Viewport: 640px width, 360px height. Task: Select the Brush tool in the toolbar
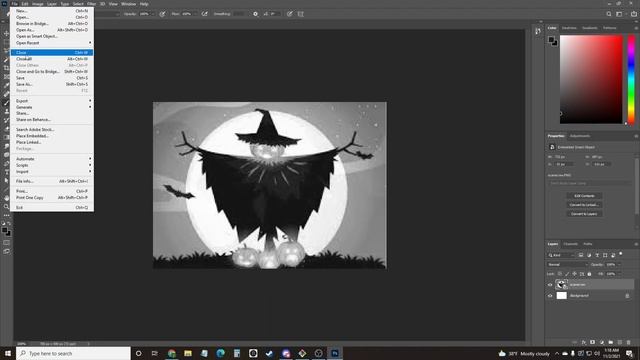(6, 103)
